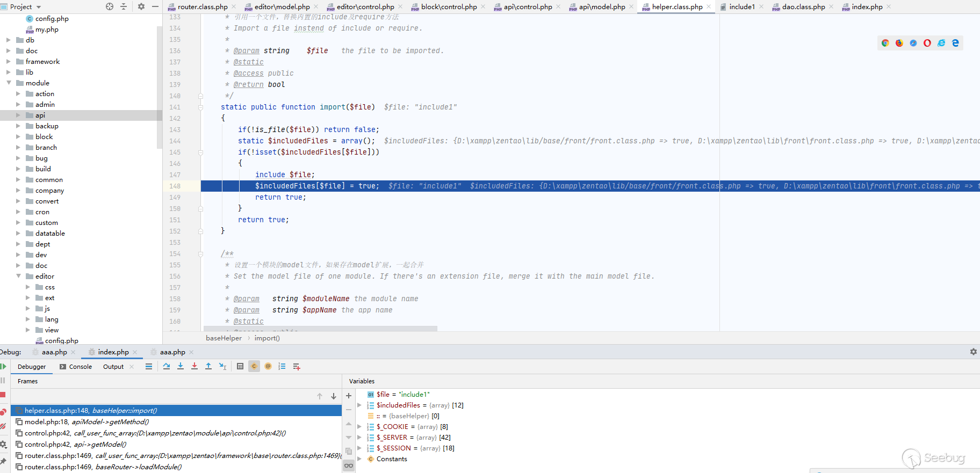This screenshot has width=980, height=473.
Task: Click the editor horizontal scrollbar
Action: point(320,329)
